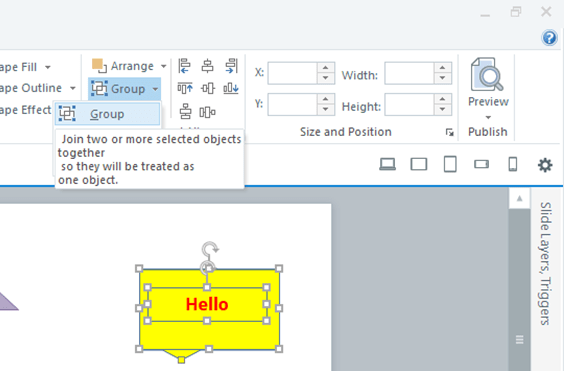Align objects to vertical middle
The width and height of the screenshot is (564, 371).
point(208,88)
